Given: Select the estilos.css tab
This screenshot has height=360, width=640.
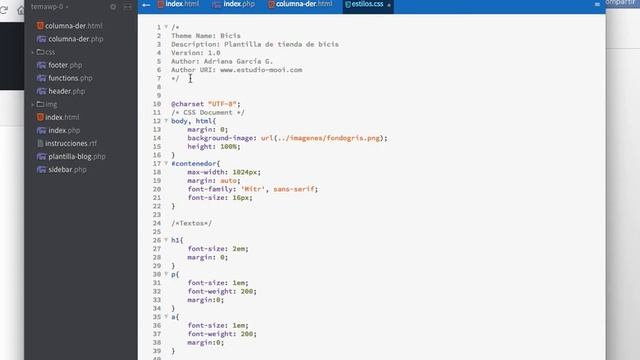Looking at the screenshot, I should coord(368,4).
